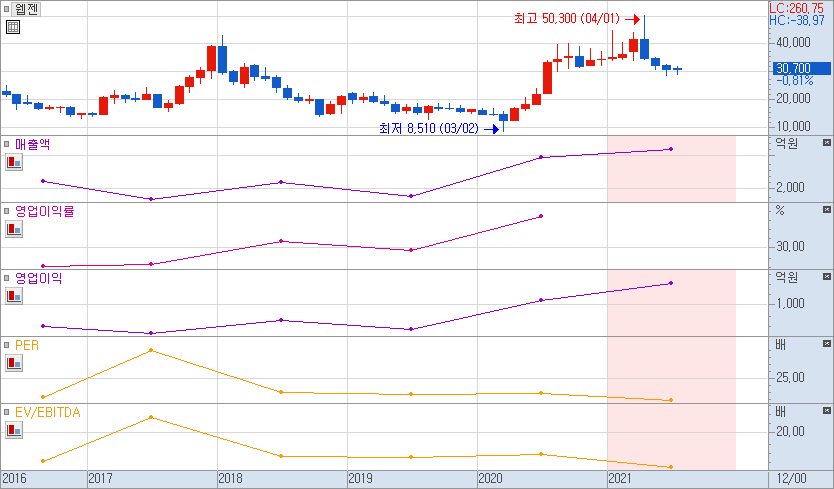Click the 30,00 value on 영업이익률 axis
834x489 pixels.
point(790,246)
